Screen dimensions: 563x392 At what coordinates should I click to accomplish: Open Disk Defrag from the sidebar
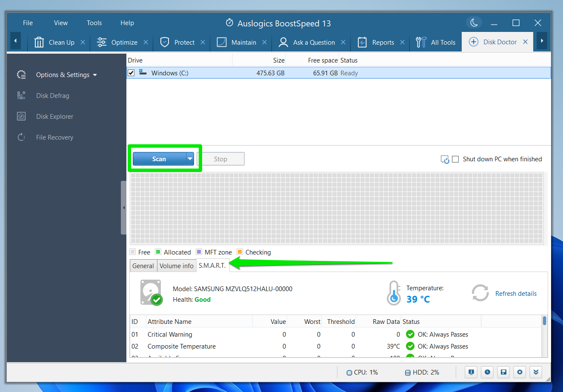(52, 96)
